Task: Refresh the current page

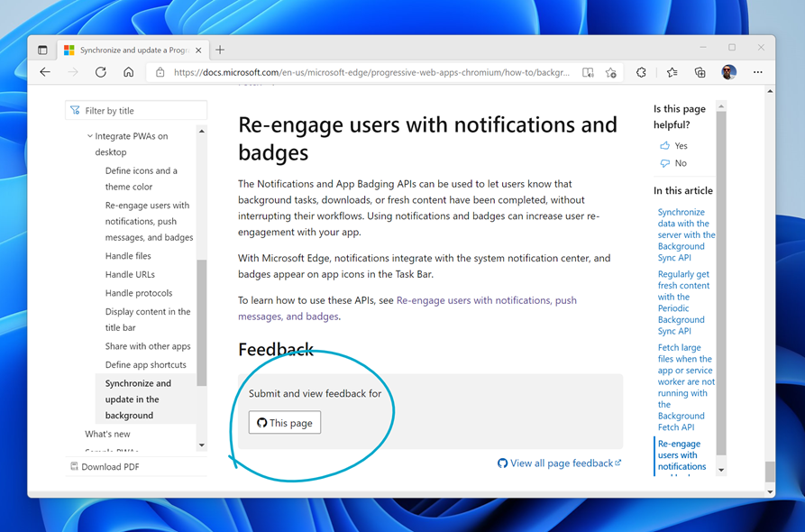Action: click(101, 72)
